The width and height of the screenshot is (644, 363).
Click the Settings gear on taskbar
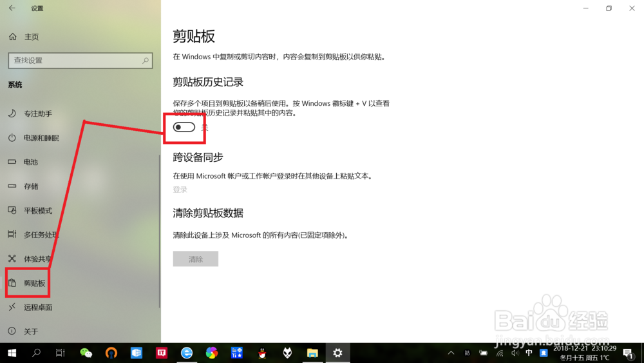(x=337, y=353)
